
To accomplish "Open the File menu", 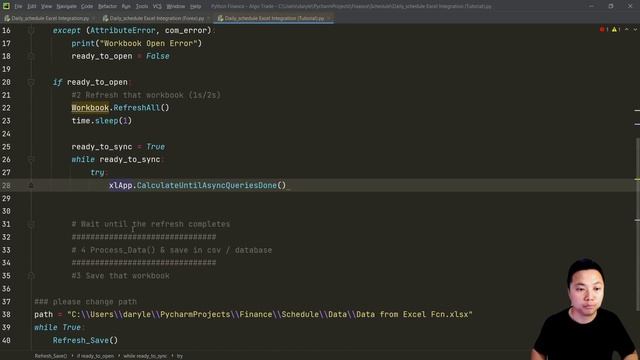I will (x=18, y=6).
